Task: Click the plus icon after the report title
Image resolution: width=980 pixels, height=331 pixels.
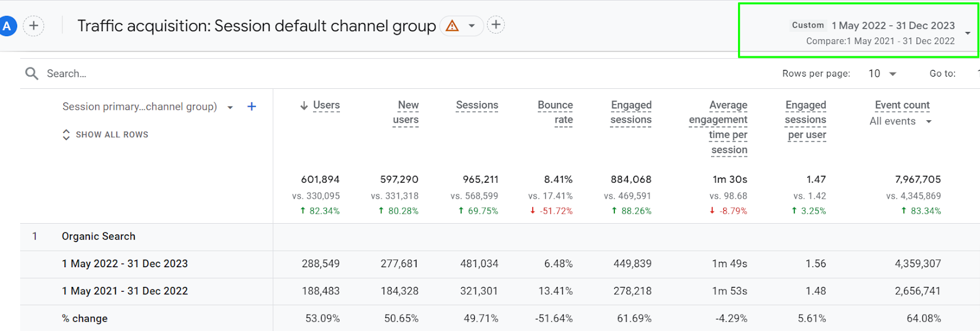Action: 496,25
